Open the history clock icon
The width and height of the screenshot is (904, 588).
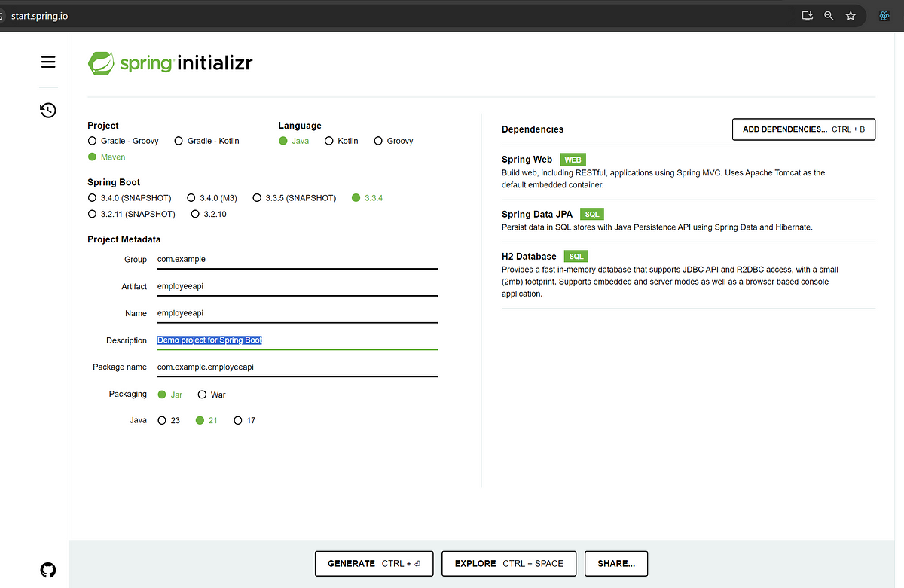pyautogui.click(x=48, y=111)
